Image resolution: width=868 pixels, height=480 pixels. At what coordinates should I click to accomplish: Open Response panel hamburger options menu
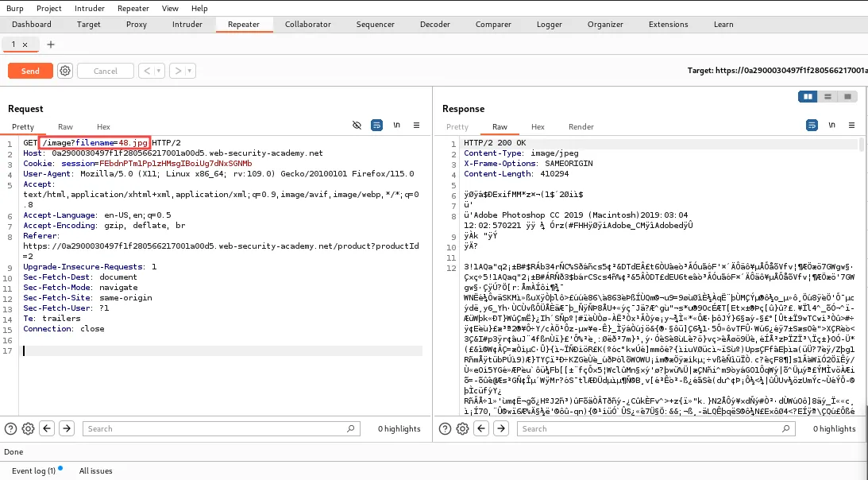(x=851, y=126)
